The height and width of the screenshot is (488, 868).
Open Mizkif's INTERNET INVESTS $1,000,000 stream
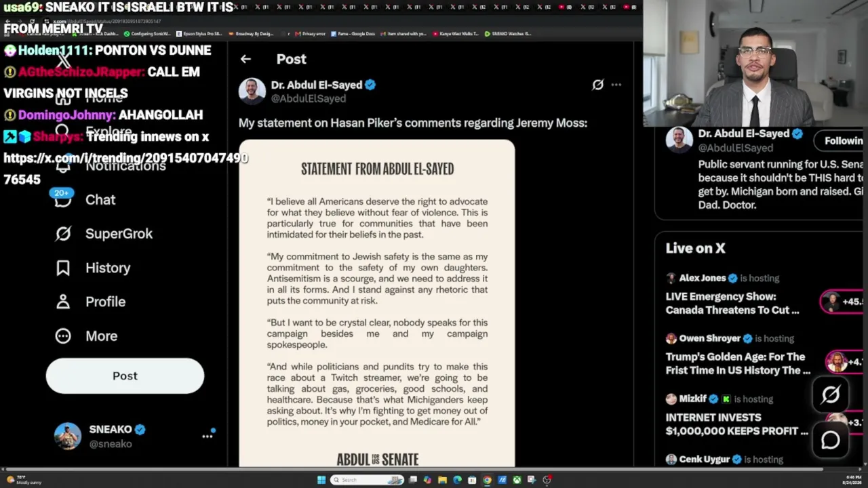736,424
